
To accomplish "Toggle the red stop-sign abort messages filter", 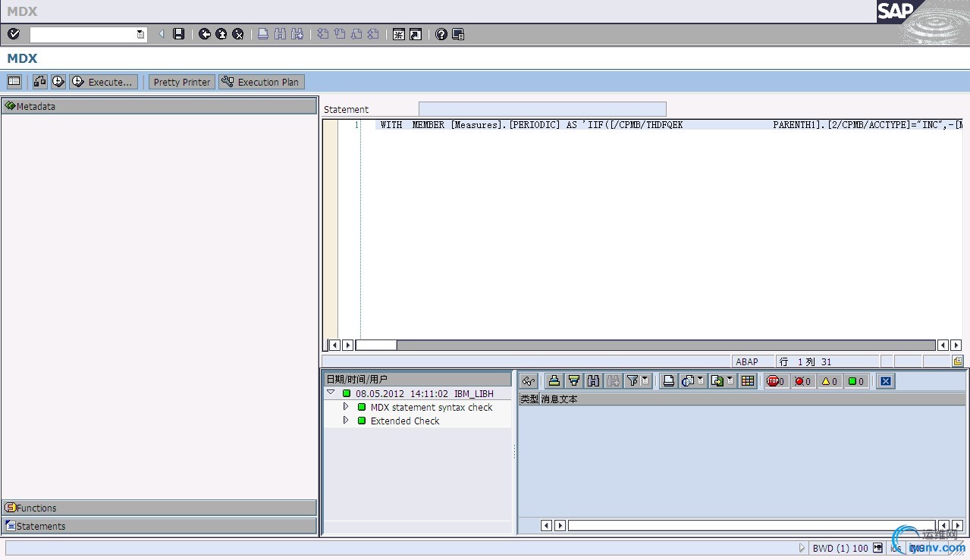I will pyautogui.click(x=776, y=381).
